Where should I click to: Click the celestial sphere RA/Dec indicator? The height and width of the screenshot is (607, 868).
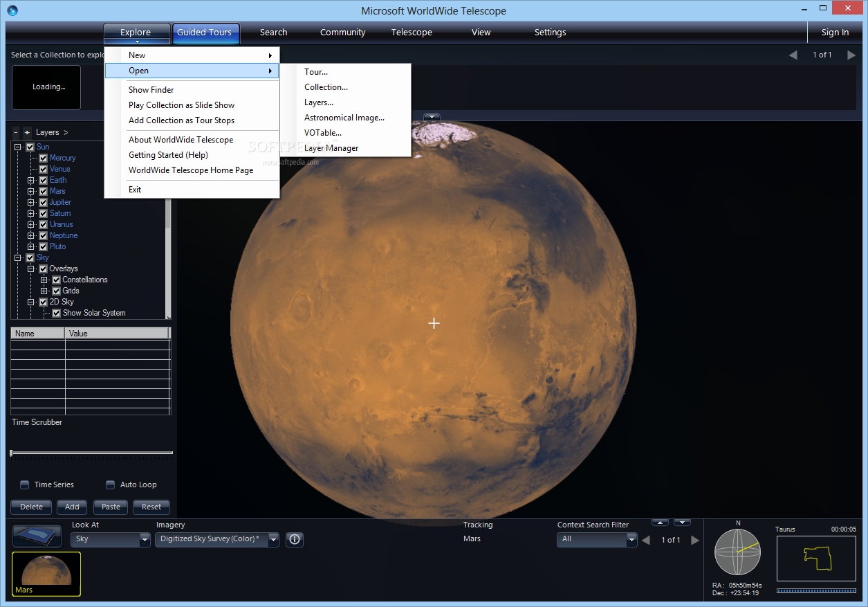tap(737, 552)
